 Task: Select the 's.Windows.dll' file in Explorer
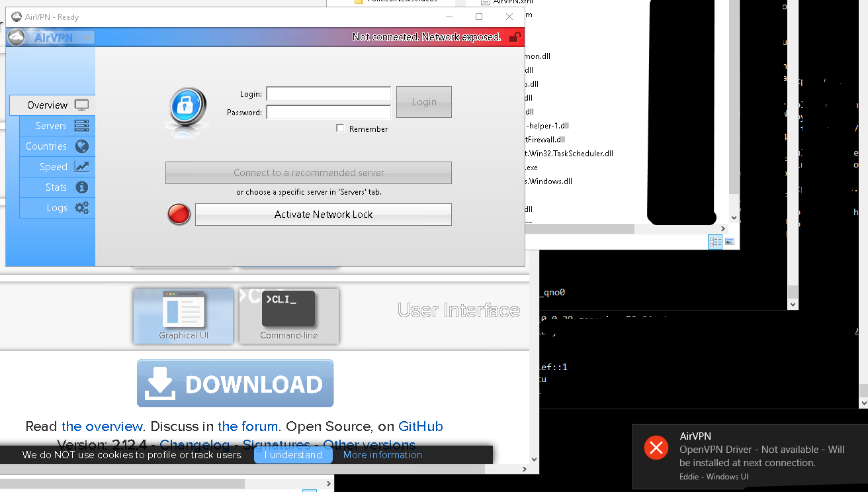click(x=548, y=181)
